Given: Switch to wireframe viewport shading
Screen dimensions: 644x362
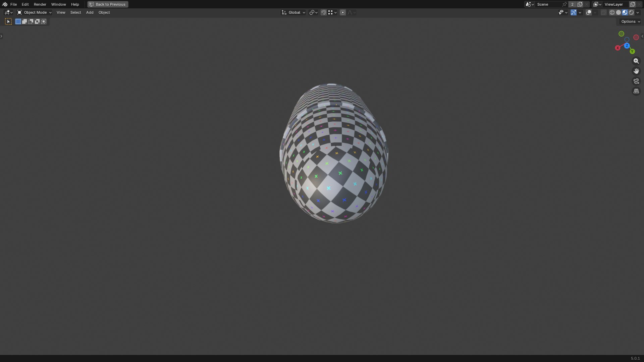Looking at the screenshot, I should [612, 12].
